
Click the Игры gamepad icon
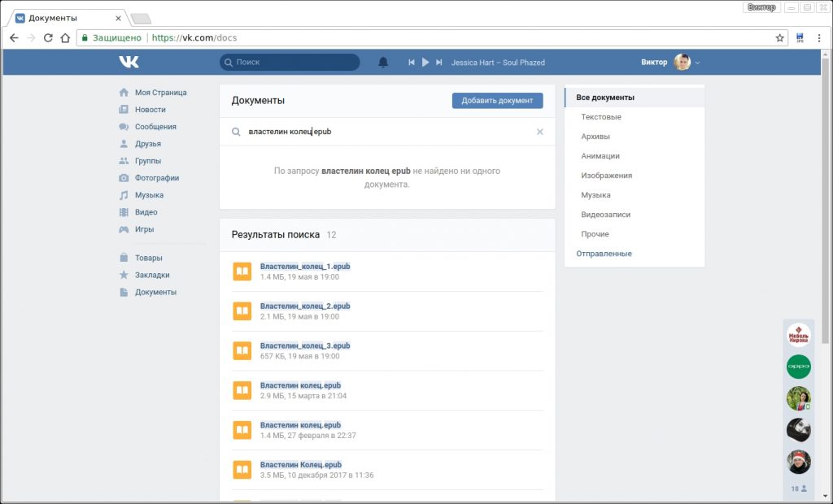click(124, 229)
